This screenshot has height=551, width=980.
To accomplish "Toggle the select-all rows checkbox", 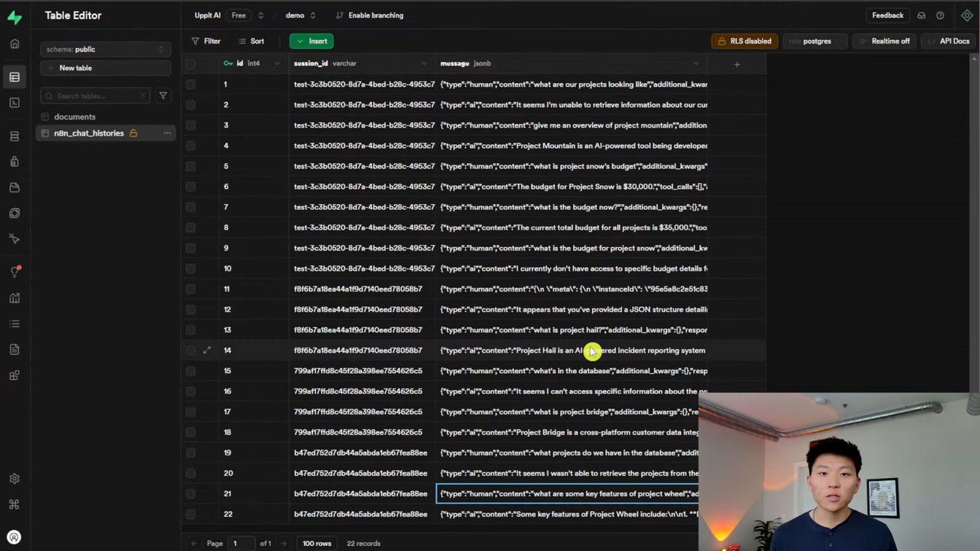I will click(x=190, y=64).
